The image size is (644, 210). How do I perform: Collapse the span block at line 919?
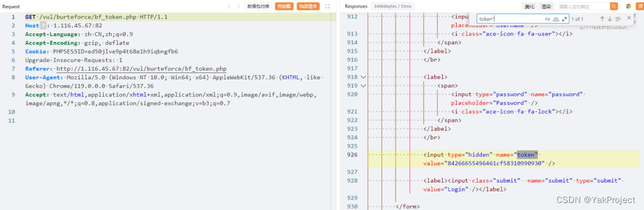363,86
